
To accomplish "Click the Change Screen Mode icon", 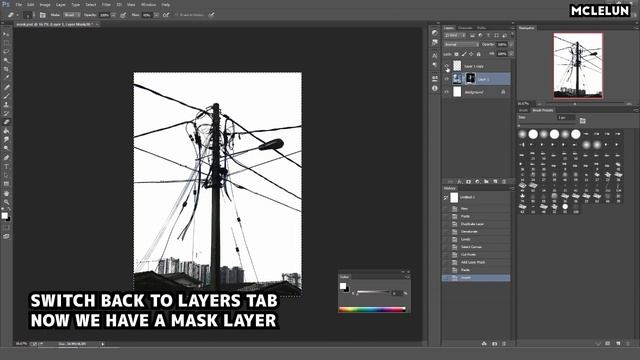I will coord(6,236).
